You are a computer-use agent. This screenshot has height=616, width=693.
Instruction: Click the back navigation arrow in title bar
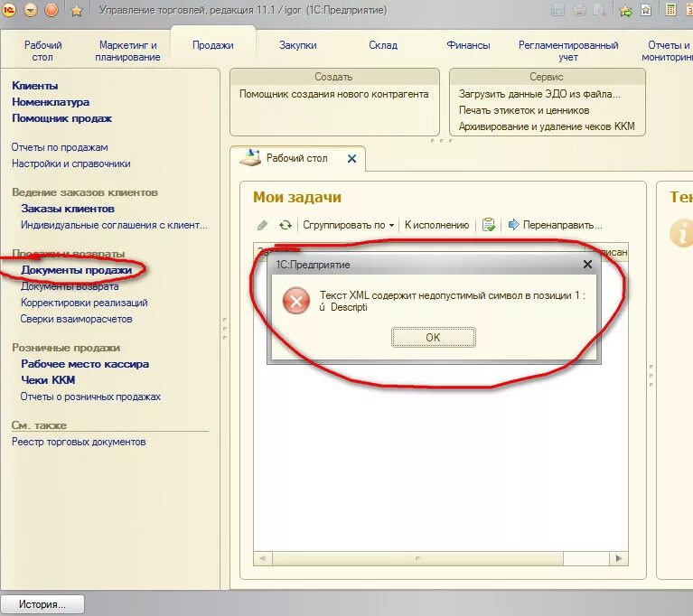[x=31, y=10]
